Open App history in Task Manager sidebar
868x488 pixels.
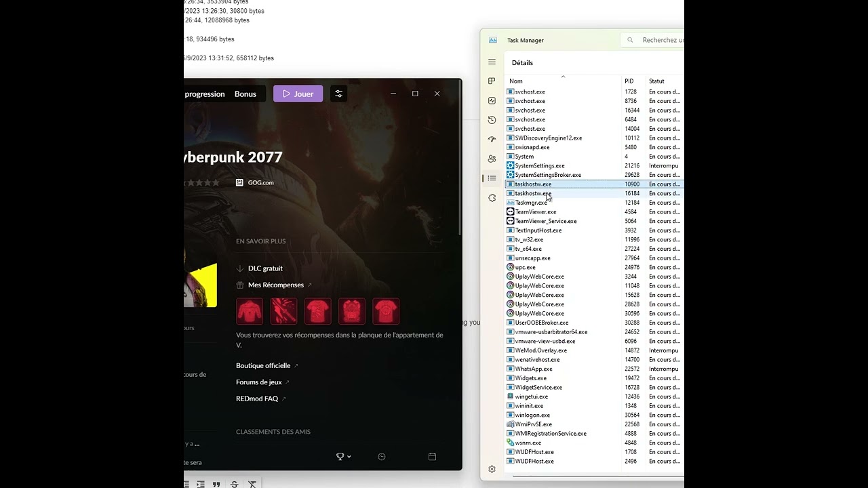tap(492, 120)
